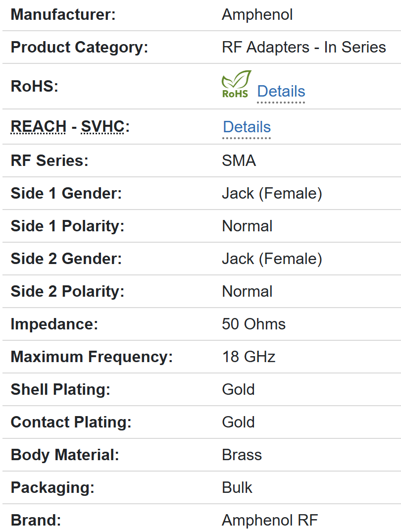Screen dimensions: 401x532
Task: Select the Amphenol RF brand value
Action: coord(269,520)
